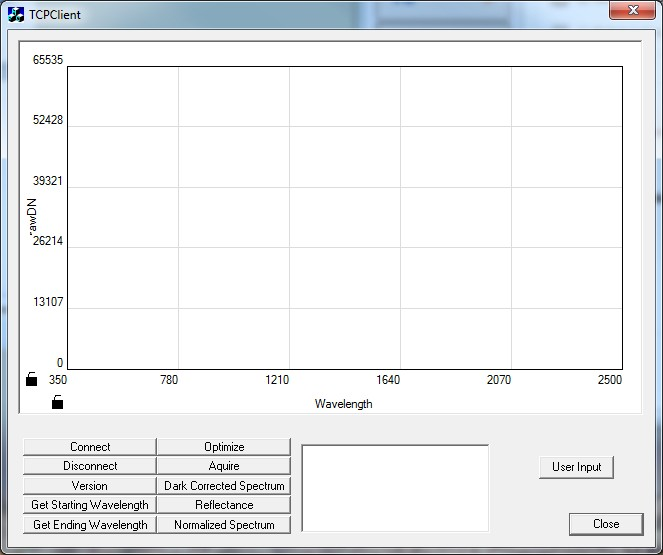Image resolution: width=663 pixels, height=555 pixels.
Task: Select the X-axis value 2070
Action: [499, 380]
